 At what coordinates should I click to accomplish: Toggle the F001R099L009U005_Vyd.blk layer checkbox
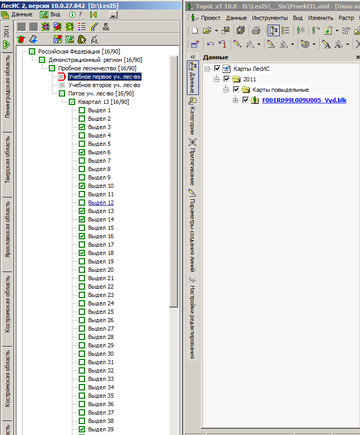tap(246, 100)
